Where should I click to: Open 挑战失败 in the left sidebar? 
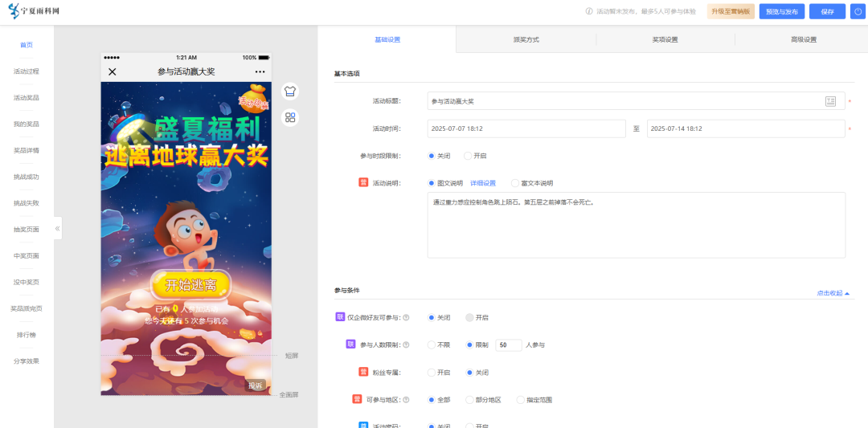pos(27,203)
